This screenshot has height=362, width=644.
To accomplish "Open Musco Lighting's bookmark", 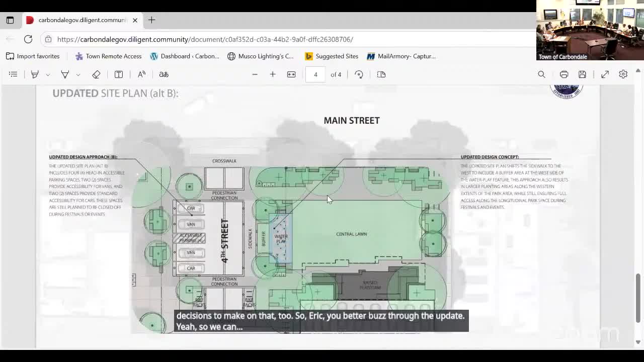I will coord(261,56).
